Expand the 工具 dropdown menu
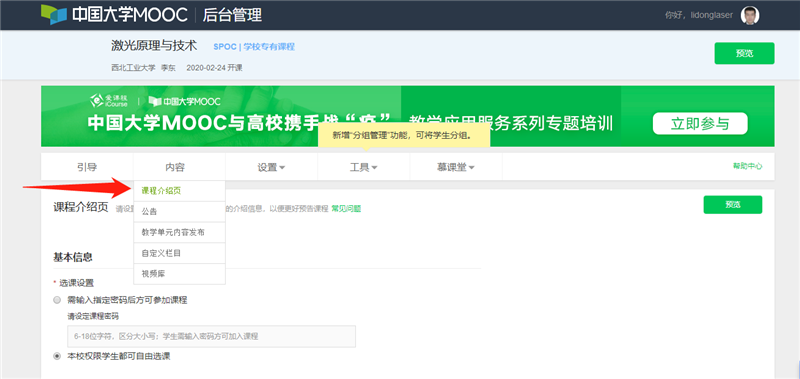800x379 pixels. [363, 167]
